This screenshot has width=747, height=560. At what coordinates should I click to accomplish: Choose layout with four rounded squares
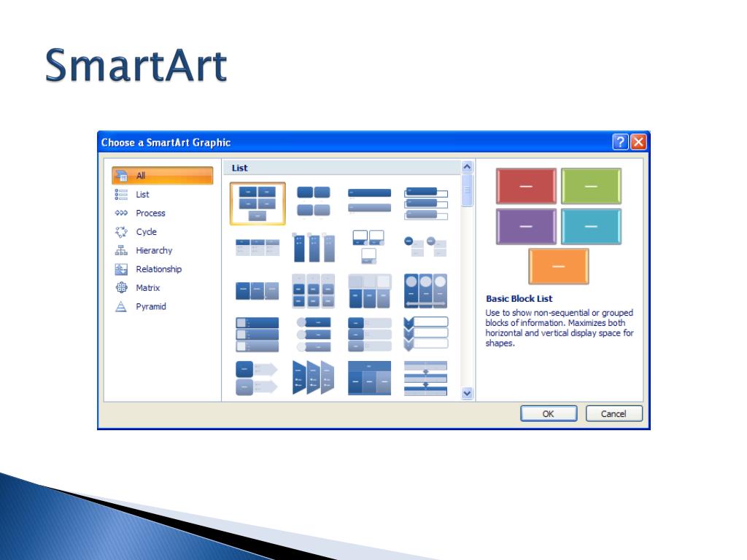point(314,202)
